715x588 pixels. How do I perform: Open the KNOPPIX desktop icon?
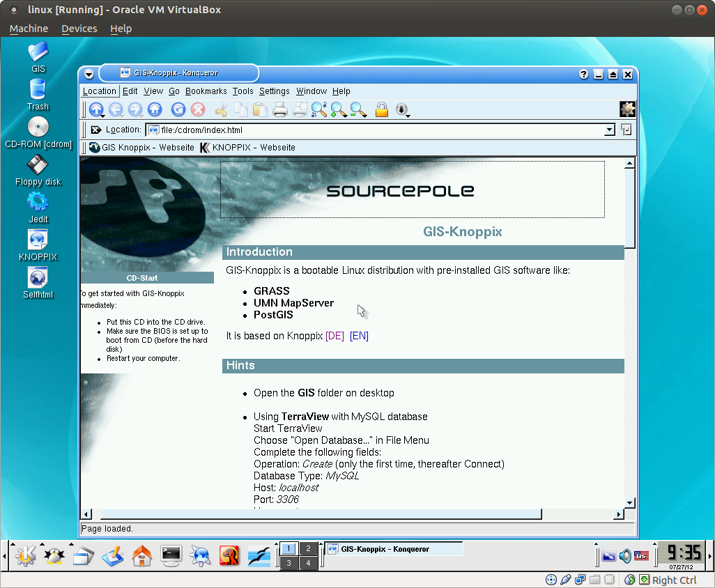(38, 245)
